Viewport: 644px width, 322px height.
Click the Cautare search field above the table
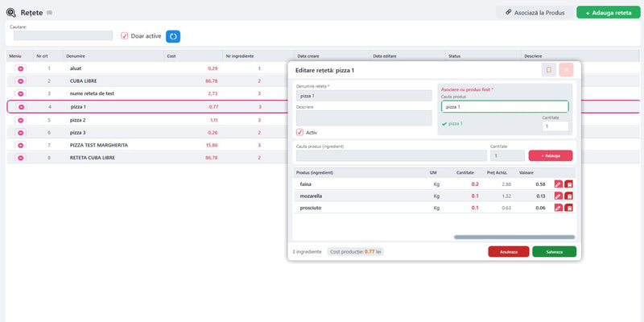pos(64,35)
